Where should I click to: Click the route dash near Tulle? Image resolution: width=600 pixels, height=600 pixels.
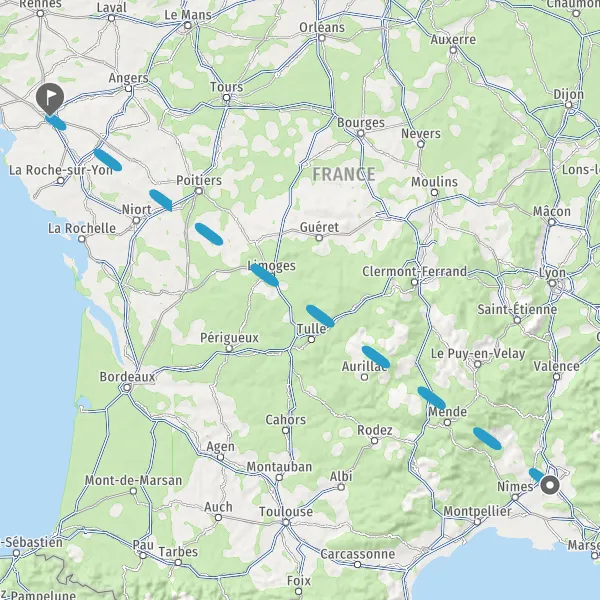pos(320,316)
